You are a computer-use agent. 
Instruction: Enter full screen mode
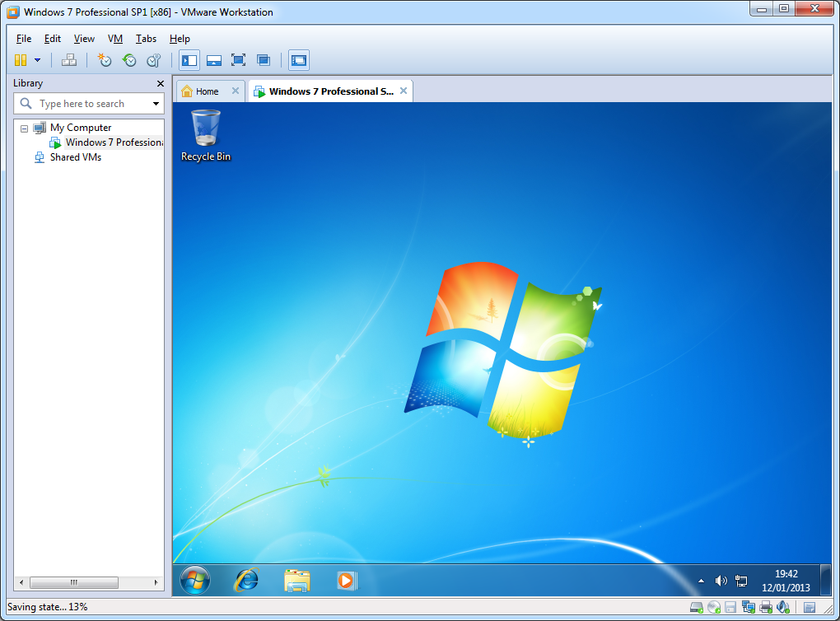[238, 60]
